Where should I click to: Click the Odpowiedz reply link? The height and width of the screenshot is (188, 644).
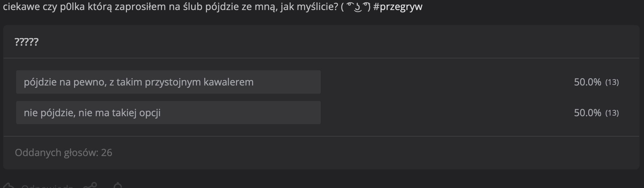coord(47,186)
